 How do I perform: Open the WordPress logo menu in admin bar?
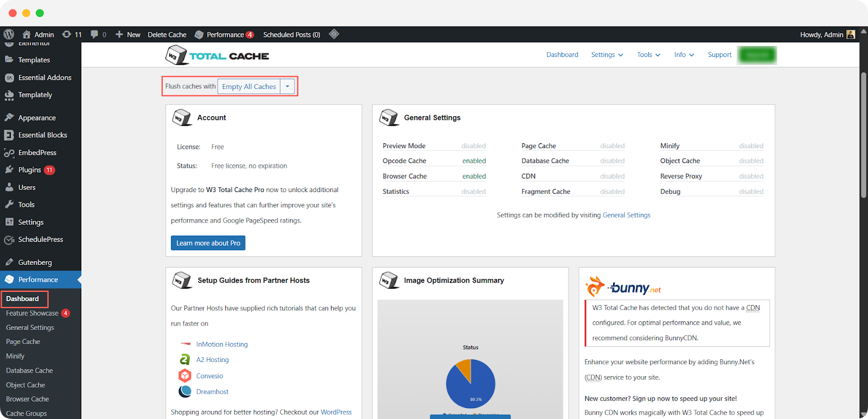click(x=9, y=34)
